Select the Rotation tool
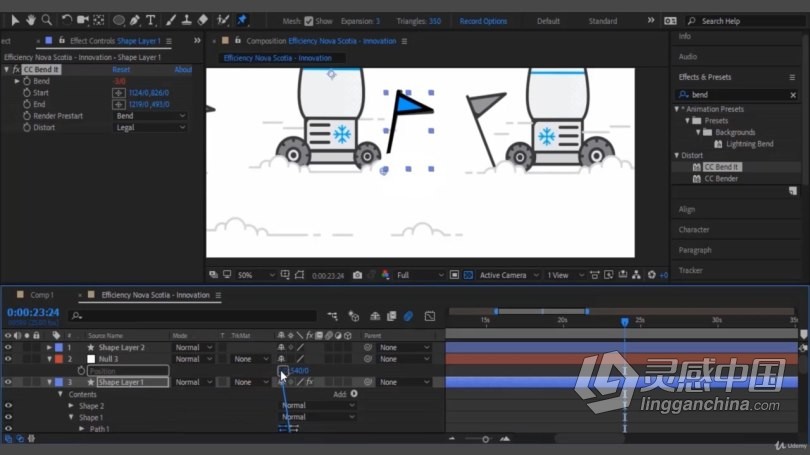The image size is (810, 455). coord(66,20)
